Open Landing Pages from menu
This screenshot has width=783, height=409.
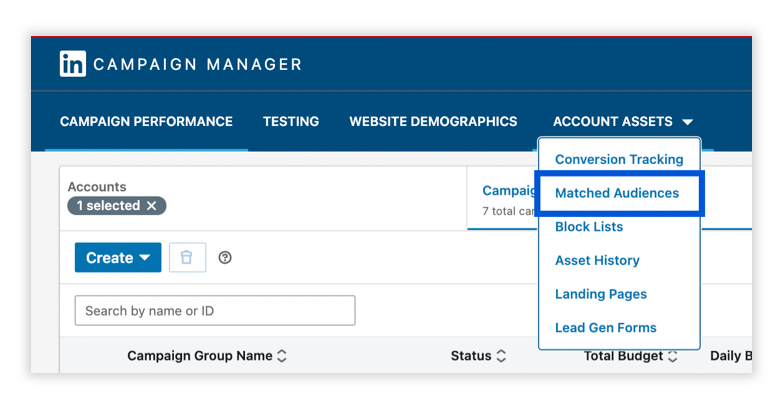click(x=601, y=294)
